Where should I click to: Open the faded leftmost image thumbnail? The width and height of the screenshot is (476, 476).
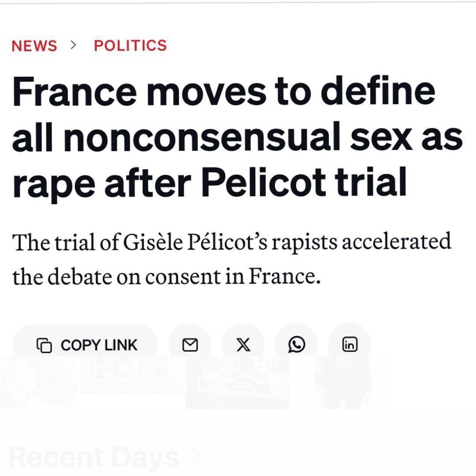pyautogui.click(x=40, y=382)
